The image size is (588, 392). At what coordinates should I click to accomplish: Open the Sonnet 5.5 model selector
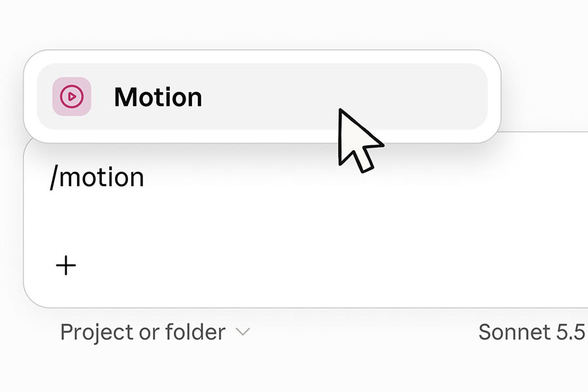[x=532, y=332]
